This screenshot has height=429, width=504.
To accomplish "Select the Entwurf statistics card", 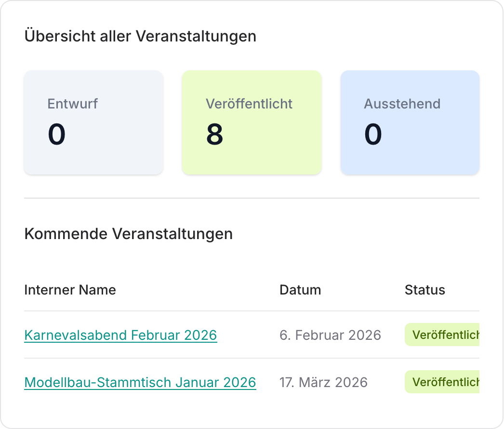I will coord(93,122).
